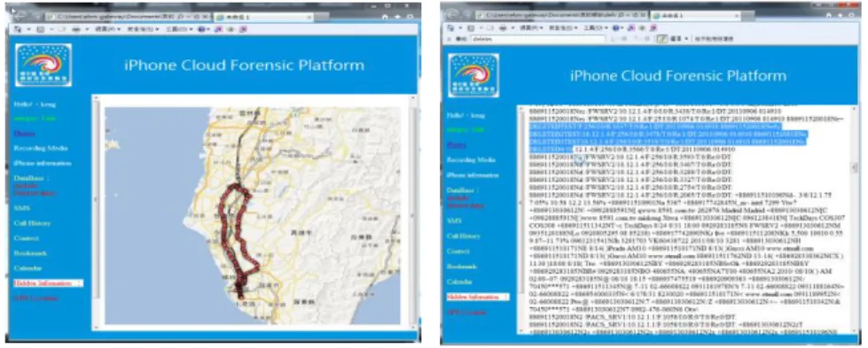Open Calendar link in left window sidebar

[27, 267]
